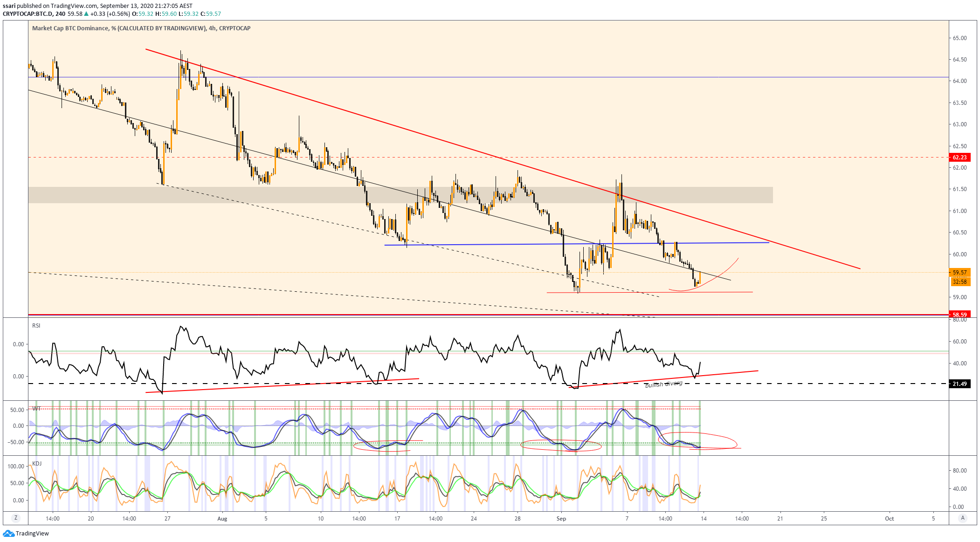Click the KDJ indicator title

(37, 463)
